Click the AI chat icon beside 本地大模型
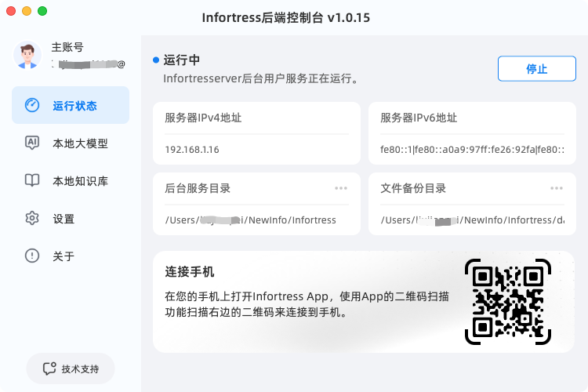This screenshot has height=392, width=588. pos(32,143)
